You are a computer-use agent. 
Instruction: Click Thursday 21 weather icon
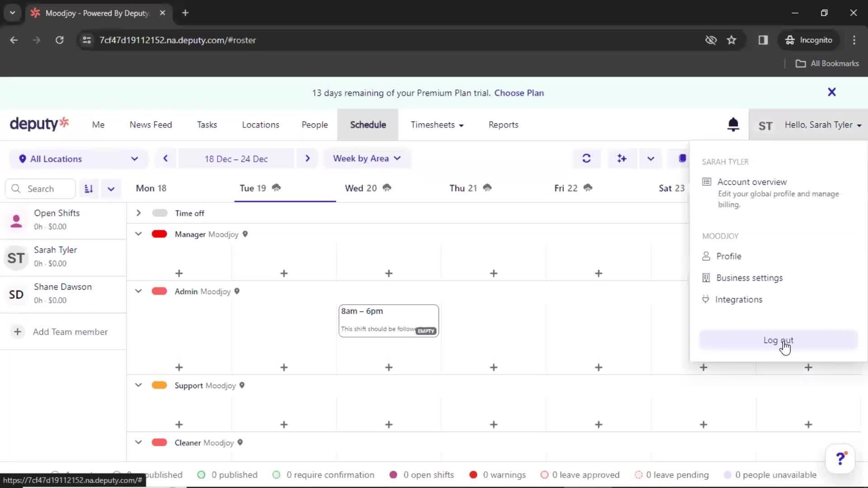[487, 188]
